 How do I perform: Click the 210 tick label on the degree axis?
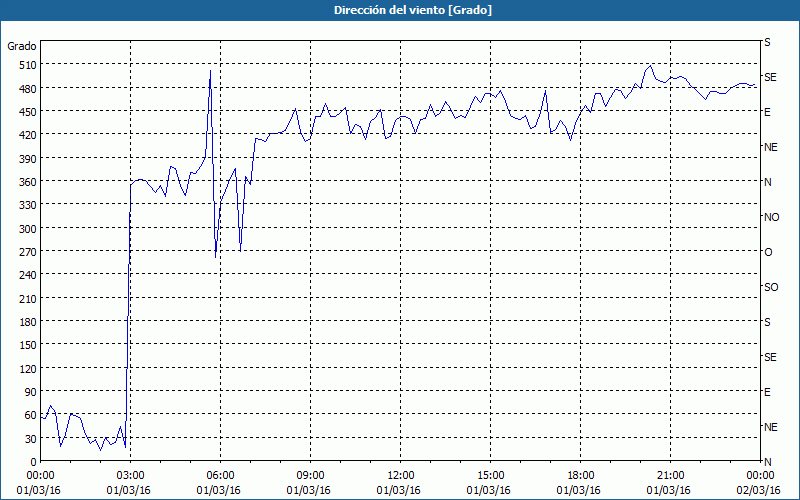coord(28,299)
